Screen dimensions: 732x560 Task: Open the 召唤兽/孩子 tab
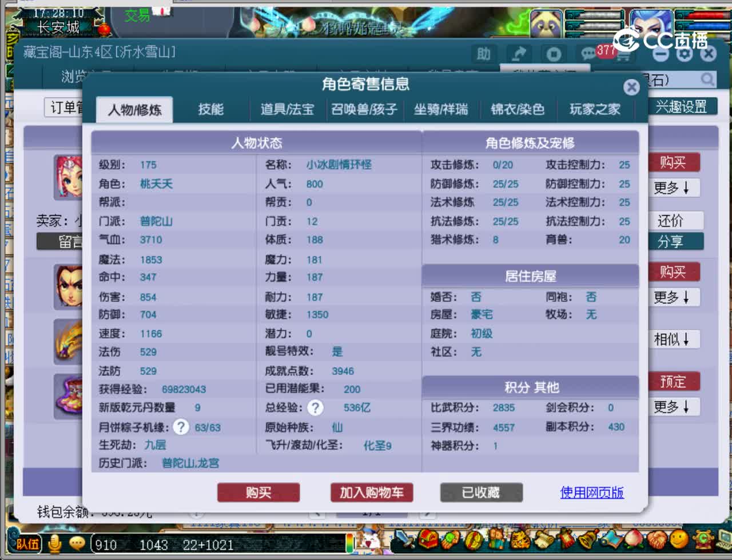[364, 109]
